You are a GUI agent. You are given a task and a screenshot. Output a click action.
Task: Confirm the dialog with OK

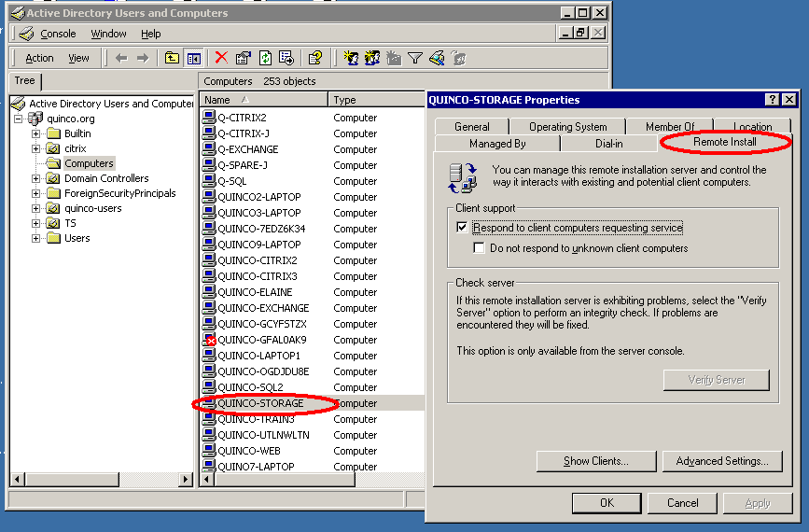coord(607,502)
